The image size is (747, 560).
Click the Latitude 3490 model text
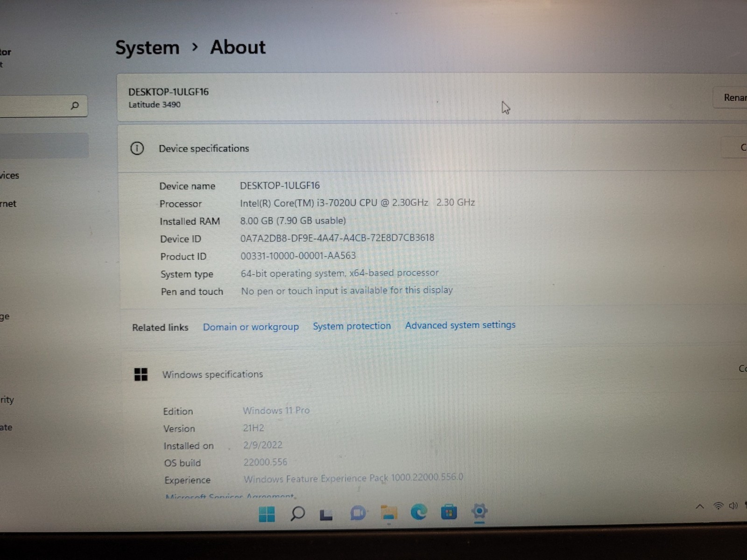pyautogui.click(x=155, y=105)
